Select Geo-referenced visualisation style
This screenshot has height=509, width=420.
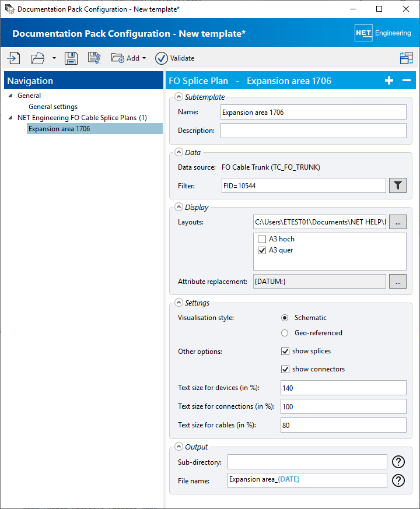[x=285, y=333]
